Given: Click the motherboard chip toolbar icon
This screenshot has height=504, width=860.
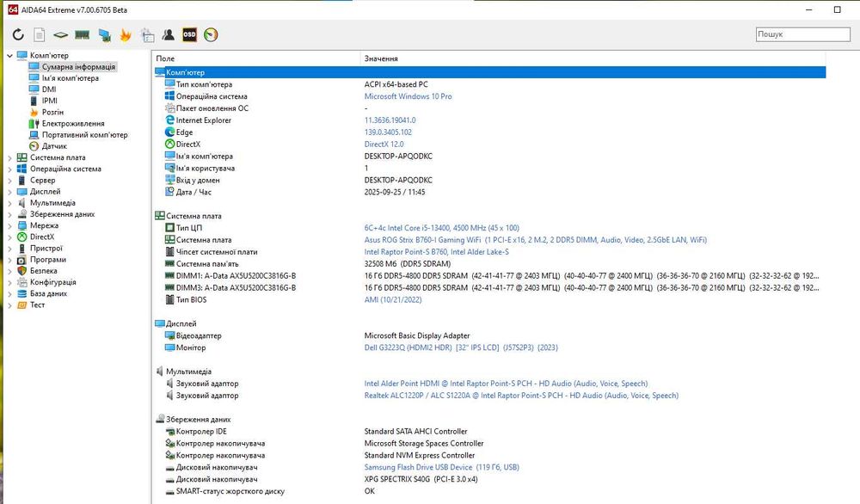Looking at the screenshot, I should [x=60, y=34].
